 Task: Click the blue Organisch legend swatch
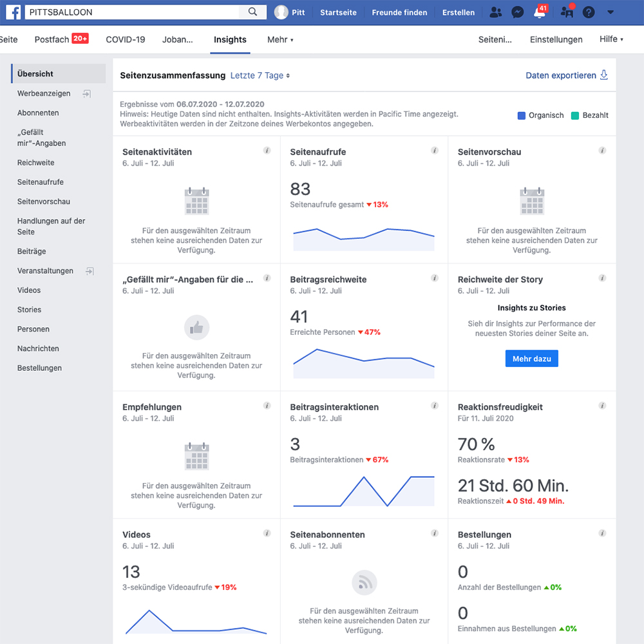click(x=522, y=116)
